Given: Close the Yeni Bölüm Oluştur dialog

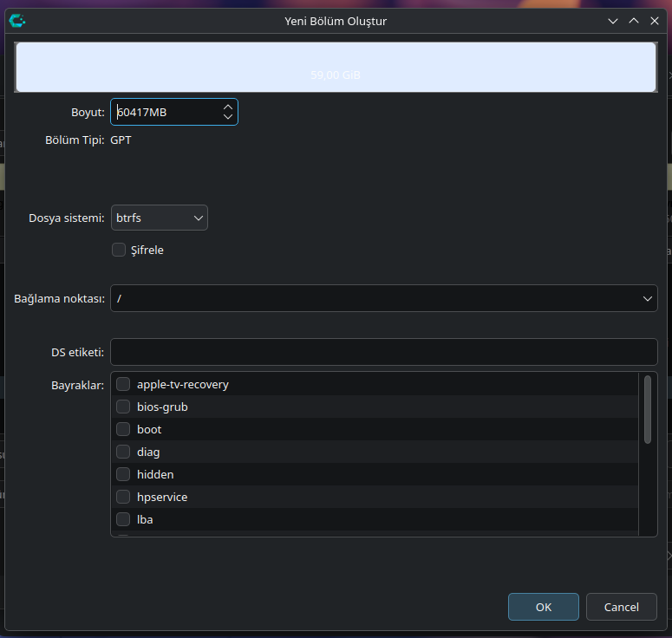Looking at the screenshot, I should (655, 21).
